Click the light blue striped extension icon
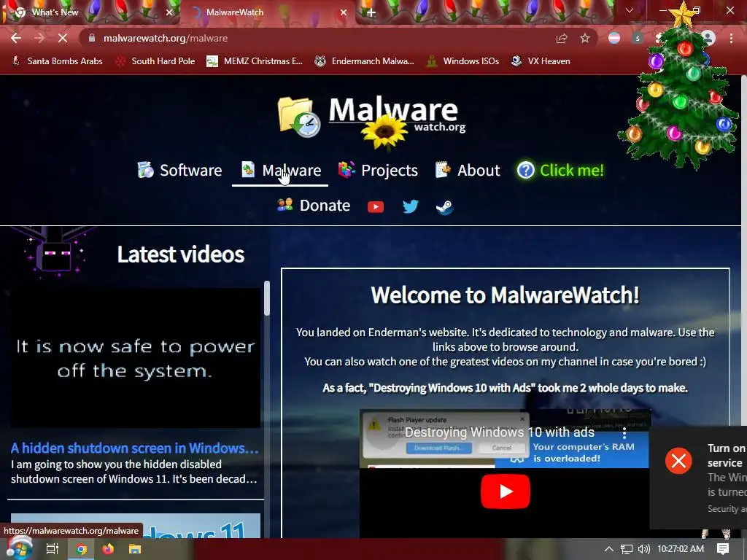 coord(614,38)
